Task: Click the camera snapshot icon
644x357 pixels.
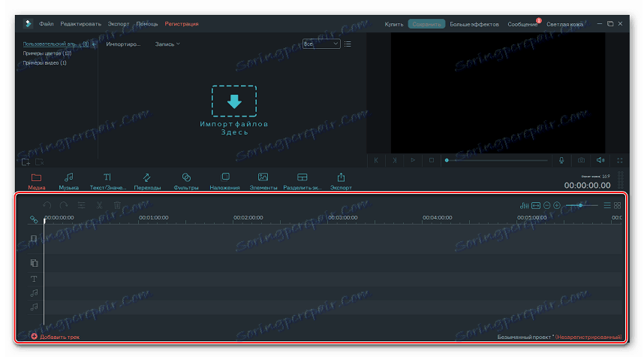Action: (581, 160)
